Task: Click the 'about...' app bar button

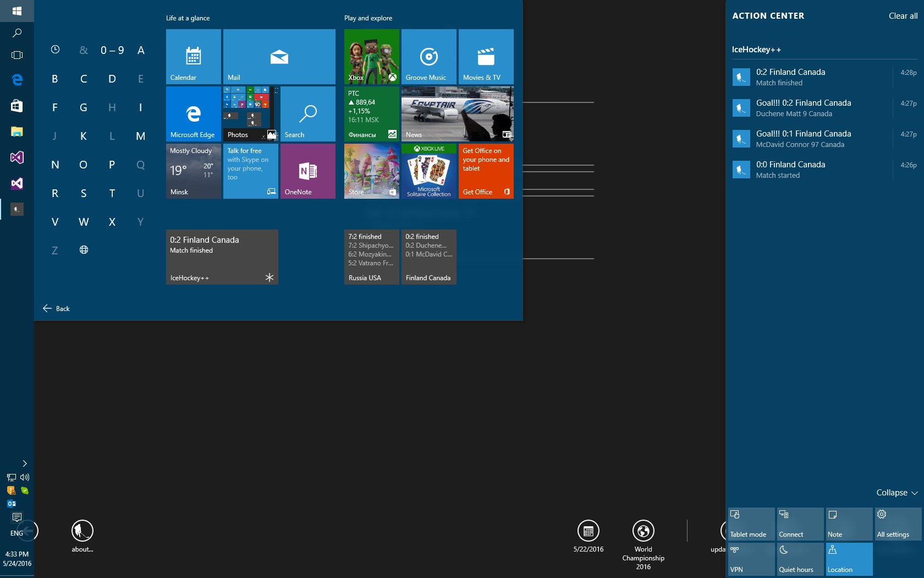Action: click(82, 536)
